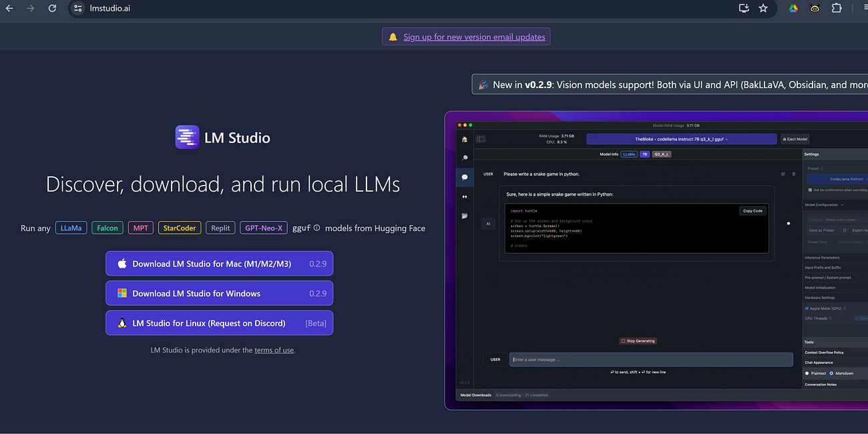Download LM Studio for Mac (M1/M2/M3)
This screenshot has height=434, width=868.
[x=219, y=264]
